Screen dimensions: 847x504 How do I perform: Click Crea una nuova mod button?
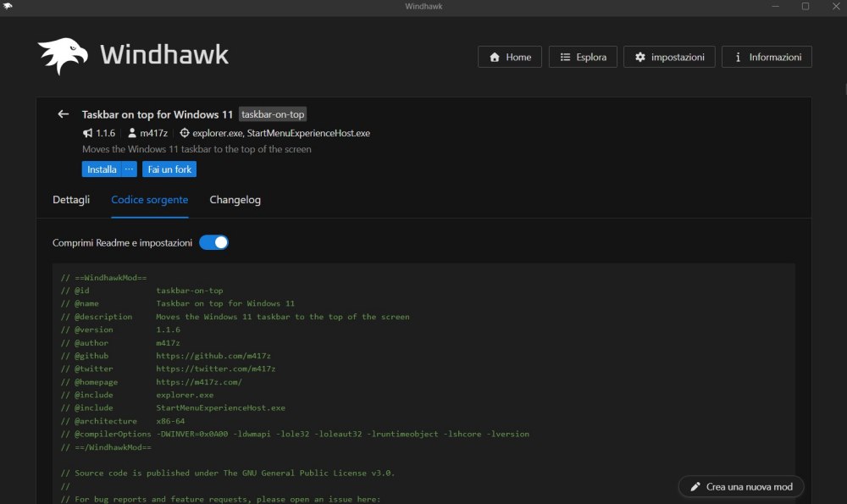pos(741,487)
